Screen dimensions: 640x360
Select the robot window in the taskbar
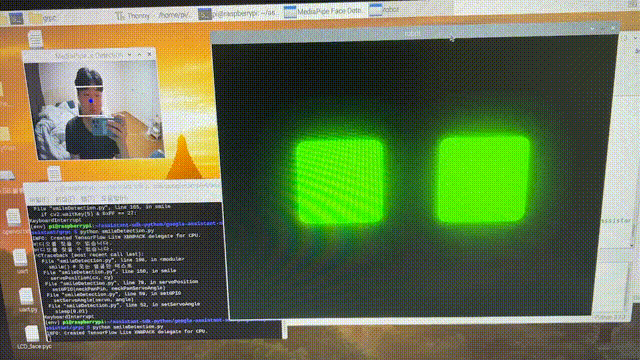coord(384,9)
